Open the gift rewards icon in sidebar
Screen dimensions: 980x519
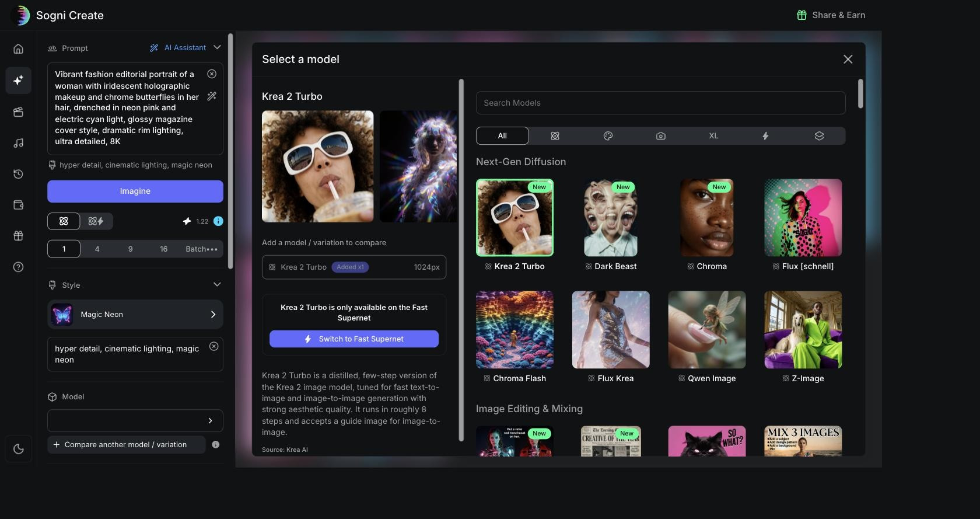(18, 236)
